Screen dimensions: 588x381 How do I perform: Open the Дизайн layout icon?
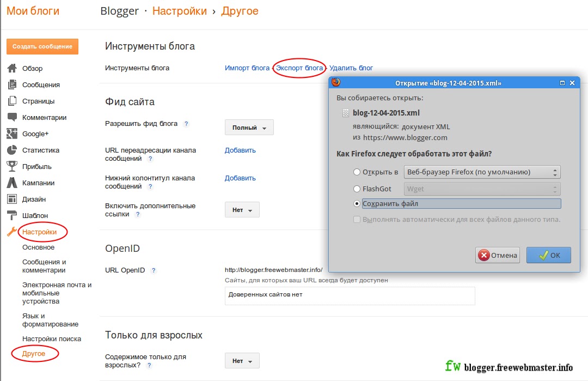(12, 199)
